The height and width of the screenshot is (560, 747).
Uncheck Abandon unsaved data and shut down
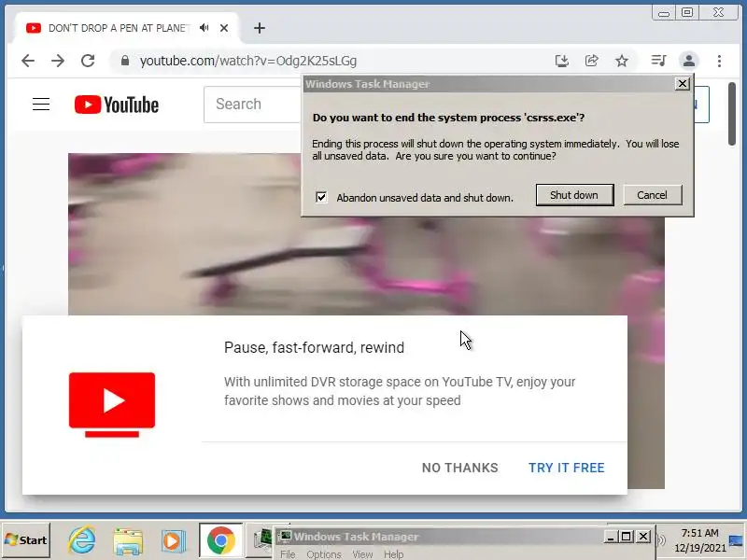[x=321, y=197]
